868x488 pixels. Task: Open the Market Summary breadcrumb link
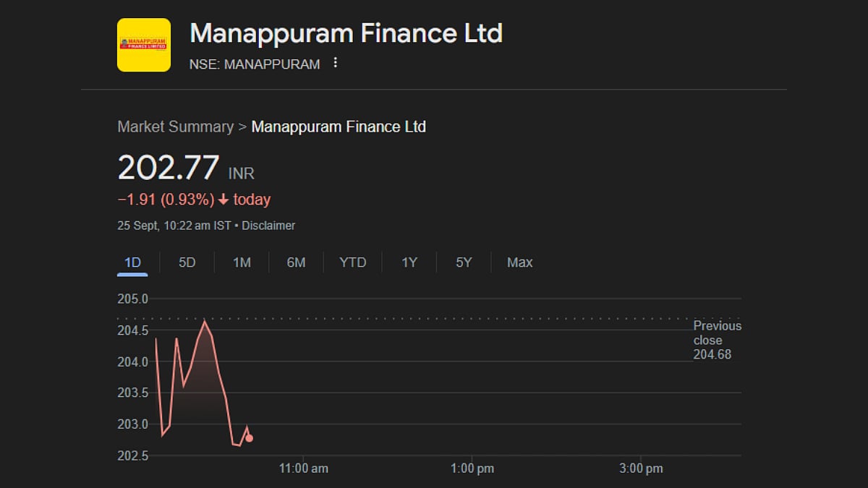(x=175, y=127)
